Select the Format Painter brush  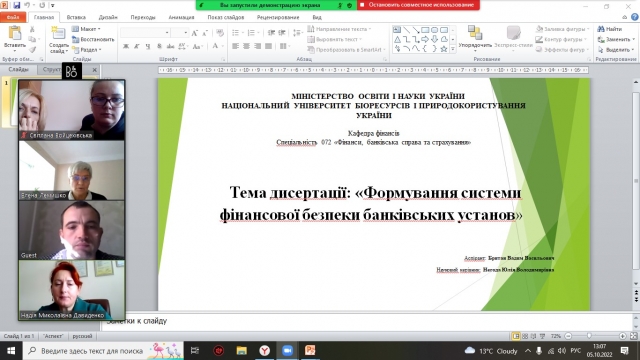pos(32,49)
